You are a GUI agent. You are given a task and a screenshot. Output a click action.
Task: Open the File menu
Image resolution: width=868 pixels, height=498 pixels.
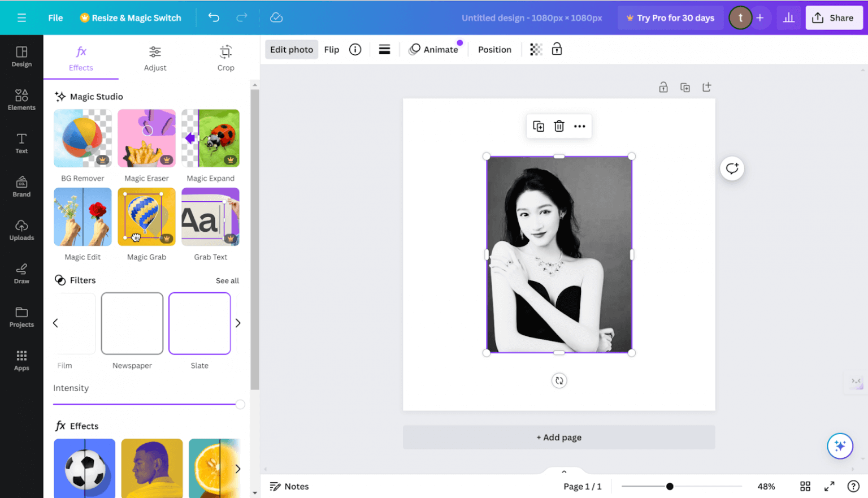point(55,18)
